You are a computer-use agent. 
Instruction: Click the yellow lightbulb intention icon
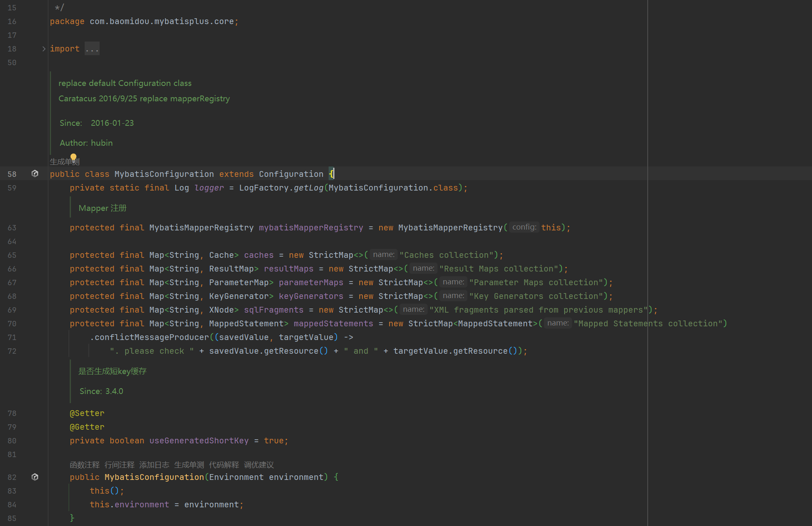pyautogui.click(x=73, y=157)
